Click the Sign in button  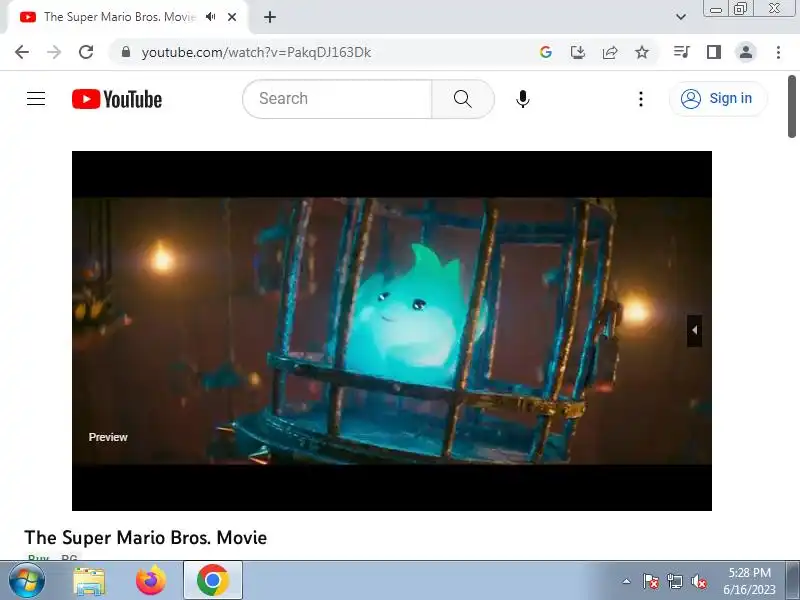click(717, 98)
